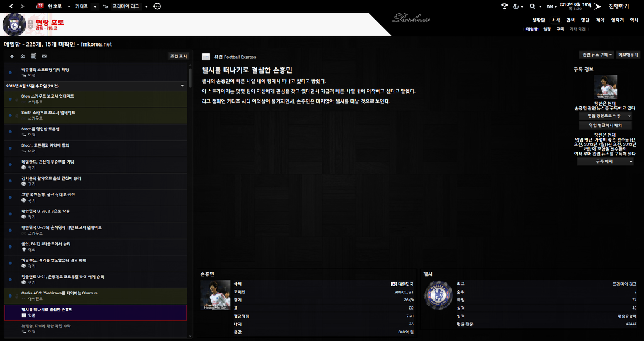
Task: Go back with the left navigation arrow
Action: 11,6
